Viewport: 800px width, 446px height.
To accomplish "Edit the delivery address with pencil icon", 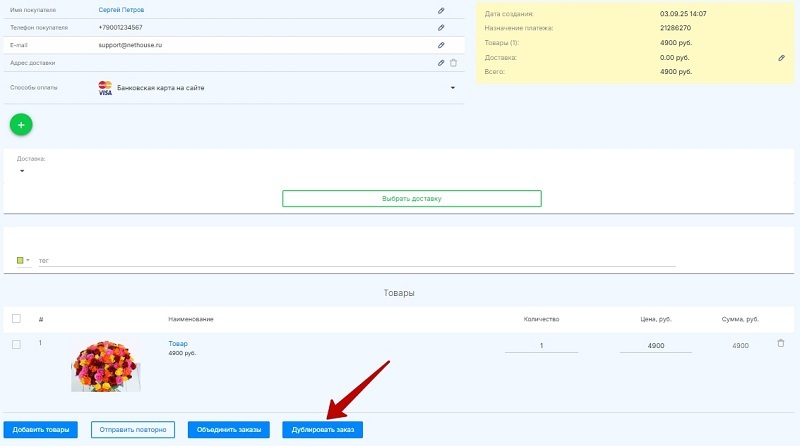I will point(441,63).
